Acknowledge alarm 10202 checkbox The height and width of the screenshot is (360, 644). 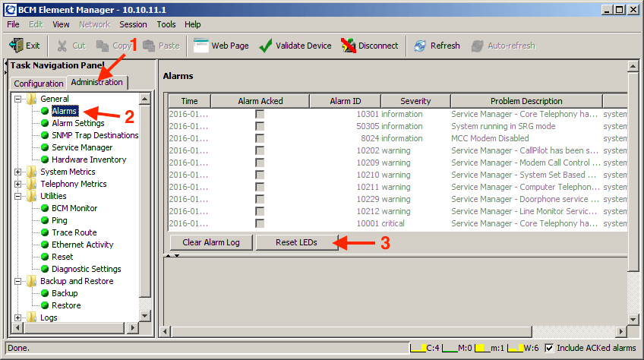[x=260, y=150]
